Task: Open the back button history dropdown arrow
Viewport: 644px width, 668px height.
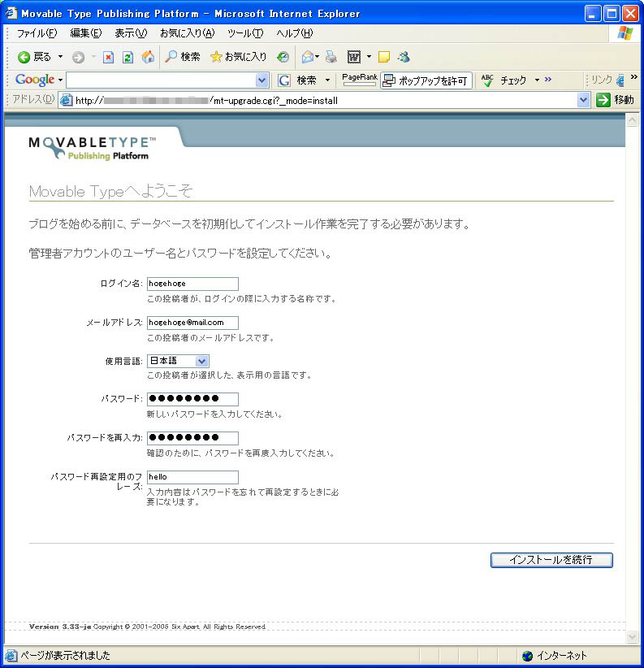Action: click(60, 57)
